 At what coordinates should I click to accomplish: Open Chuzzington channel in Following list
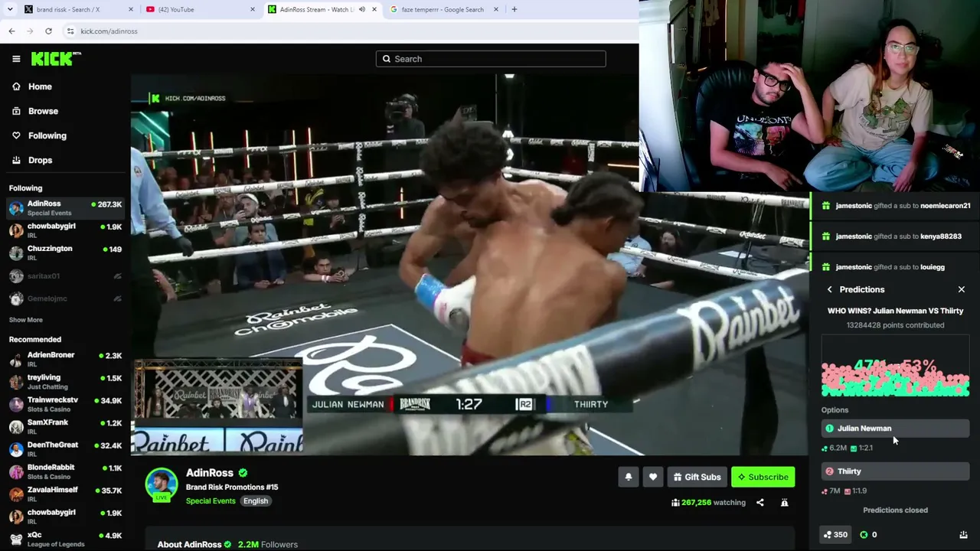pyautogui.click(x=65, y=253)
